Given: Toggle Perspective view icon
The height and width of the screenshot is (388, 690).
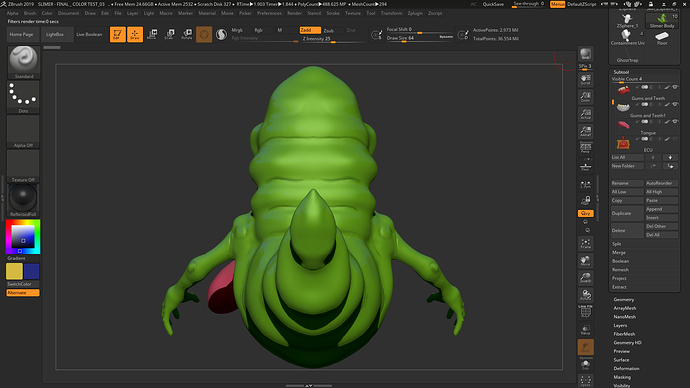Looking at the screenshot, I should click(585, 147).
